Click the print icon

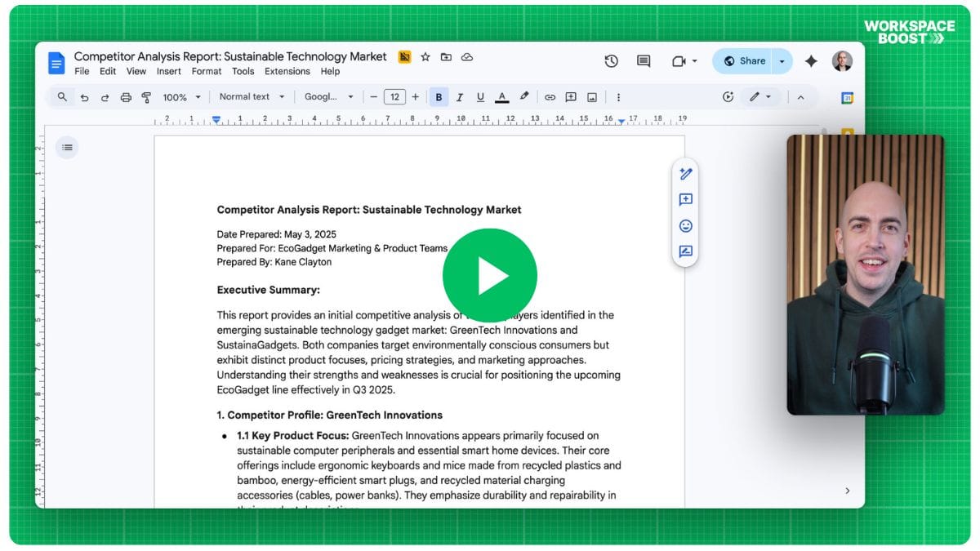(x=126, y=97)
